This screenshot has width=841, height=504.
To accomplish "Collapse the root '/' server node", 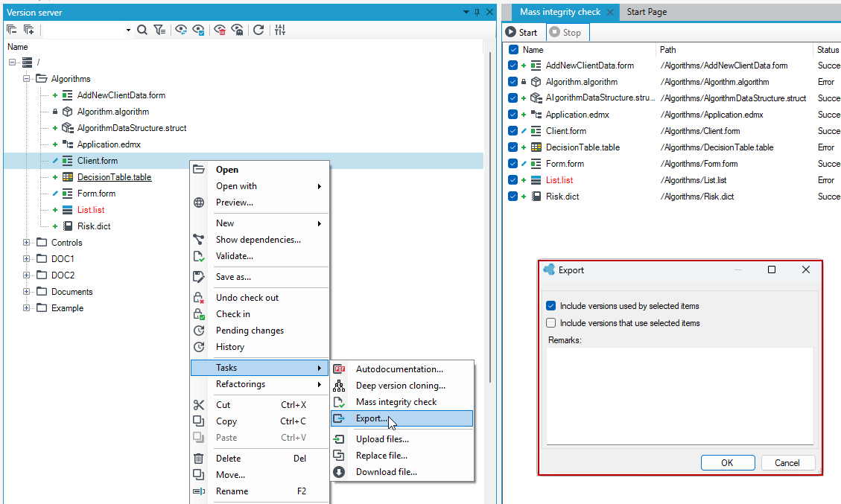I will (13, 63).
